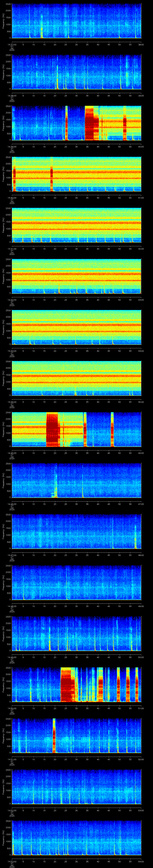
Task: Click the '14:48:00' time label
Action: point(12,606)
